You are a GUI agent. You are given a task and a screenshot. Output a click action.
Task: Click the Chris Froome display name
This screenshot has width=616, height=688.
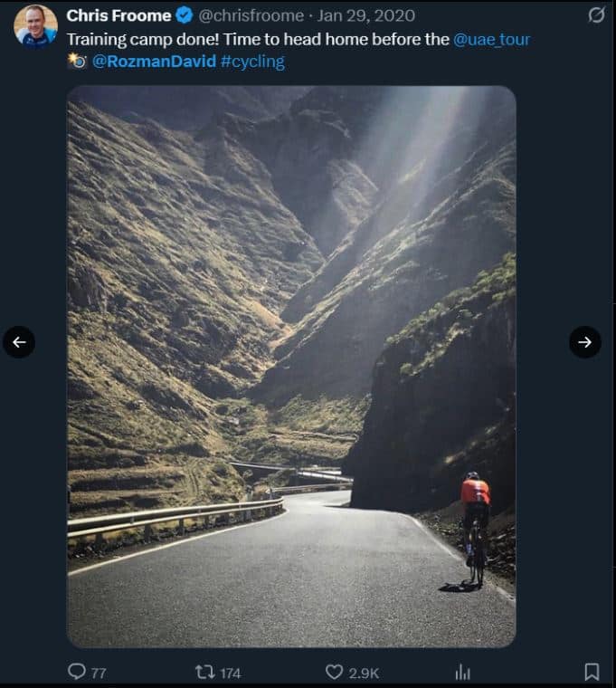tap(117, 15)
